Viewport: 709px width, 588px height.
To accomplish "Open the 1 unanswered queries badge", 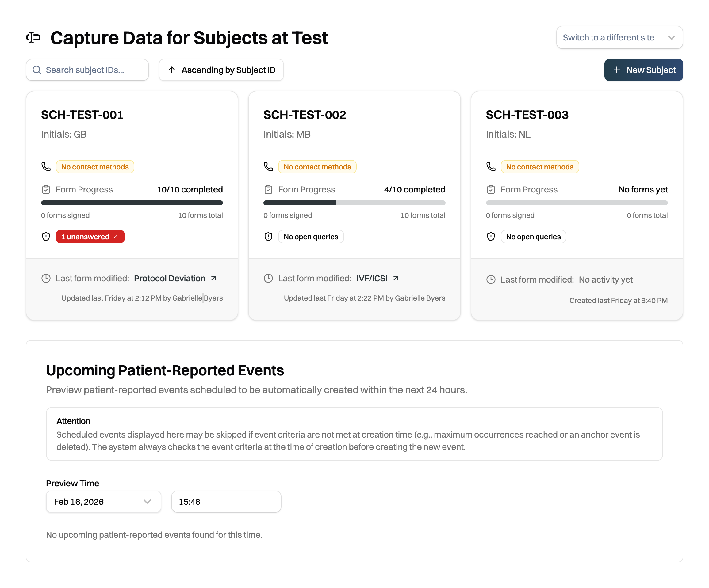I will coord(90,237).
